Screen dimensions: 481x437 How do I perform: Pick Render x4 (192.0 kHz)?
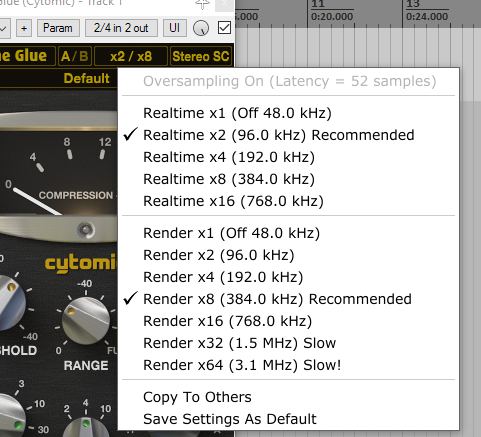click(289, 277)
